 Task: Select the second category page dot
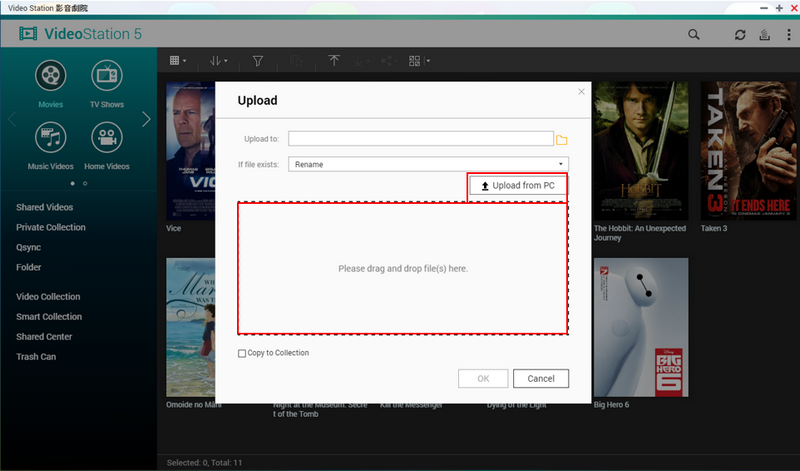point(85,183)
